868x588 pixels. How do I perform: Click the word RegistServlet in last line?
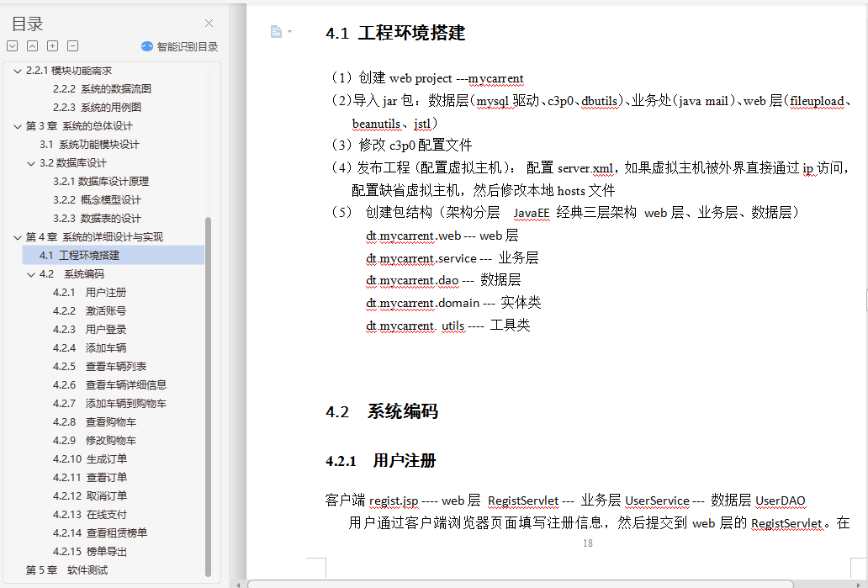pyautogui.click(x=786, y=523)
